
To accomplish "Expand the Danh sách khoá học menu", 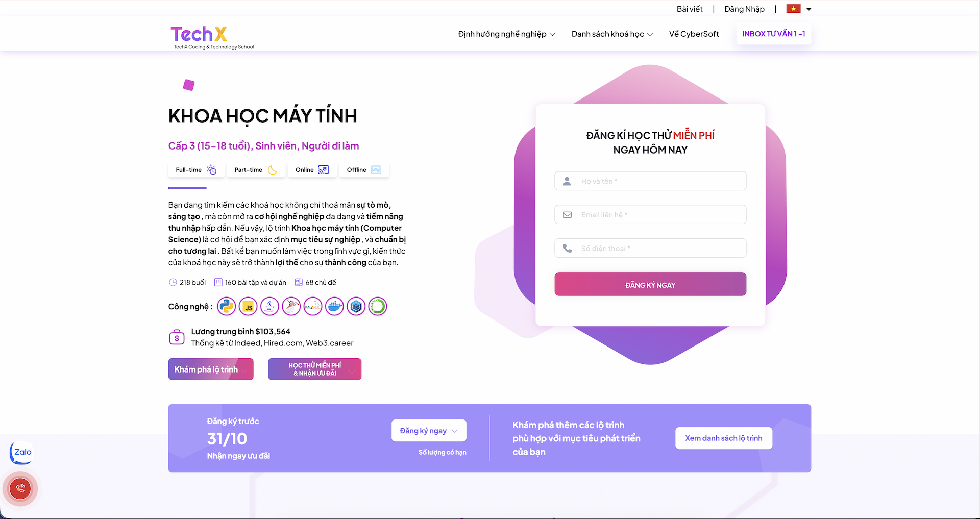I will click(x=611, y=34).
